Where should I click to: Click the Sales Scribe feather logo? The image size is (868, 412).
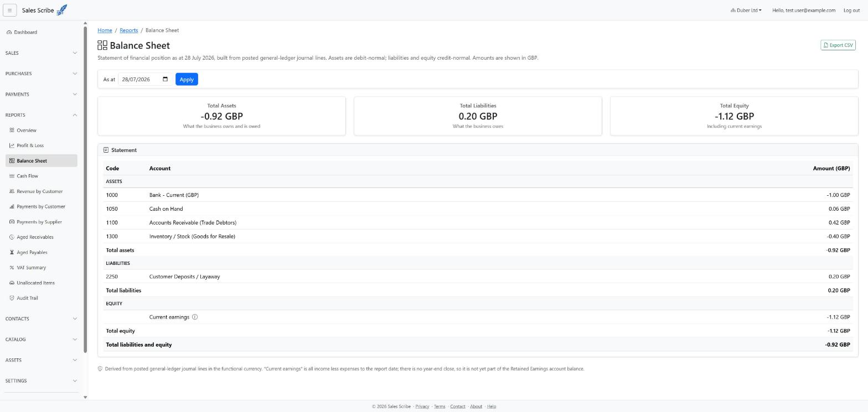[62, 10]
